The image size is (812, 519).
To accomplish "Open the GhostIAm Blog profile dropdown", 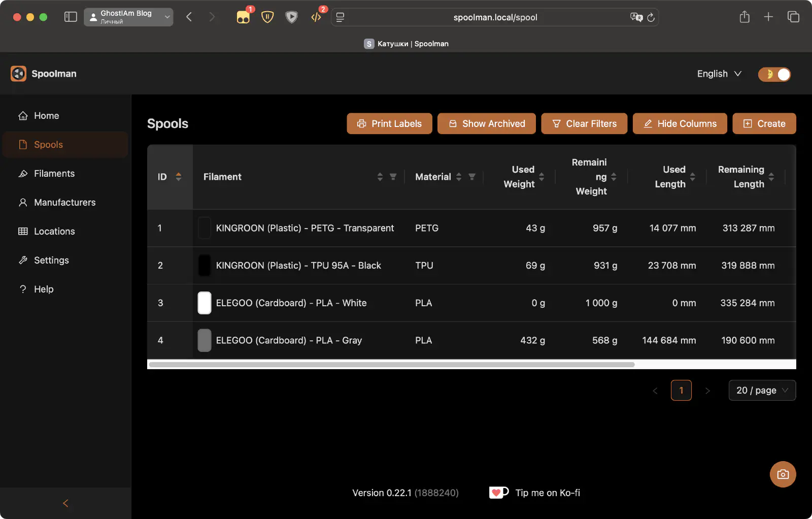I will coord(128,17).
